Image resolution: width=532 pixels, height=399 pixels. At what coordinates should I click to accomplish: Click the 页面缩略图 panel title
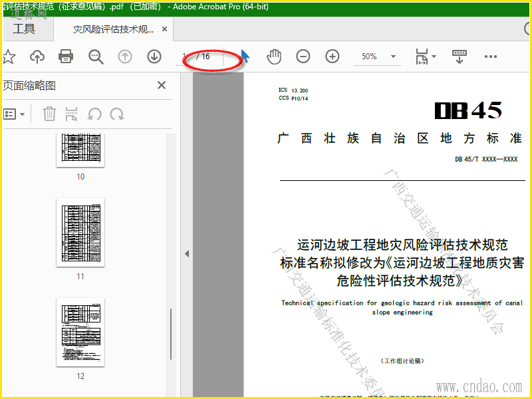point(29,85)
